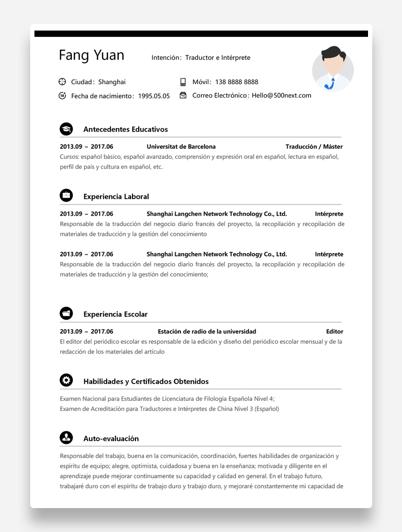Click the city location crosshair icon
Screen dimensions: 402x532
(x=62, y=82)
